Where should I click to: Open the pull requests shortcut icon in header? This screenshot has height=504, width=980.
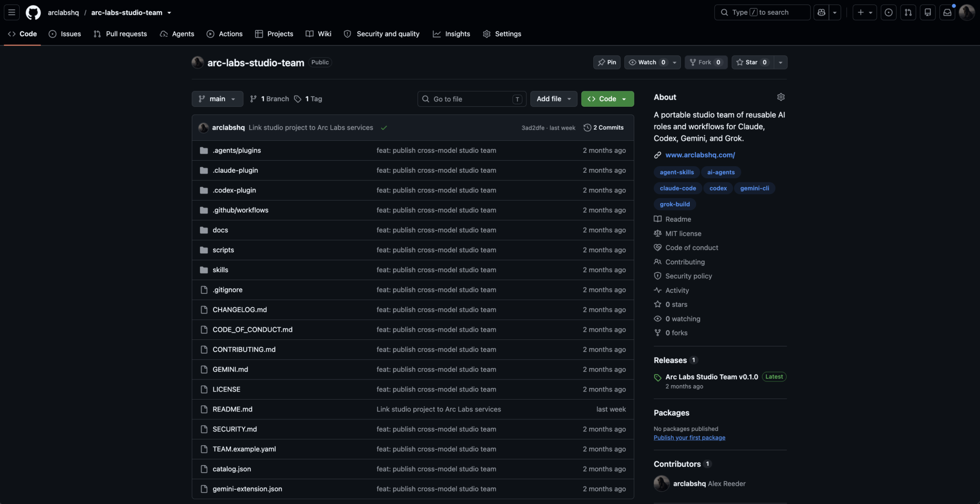pyautogui.click(x=908, y=12)
